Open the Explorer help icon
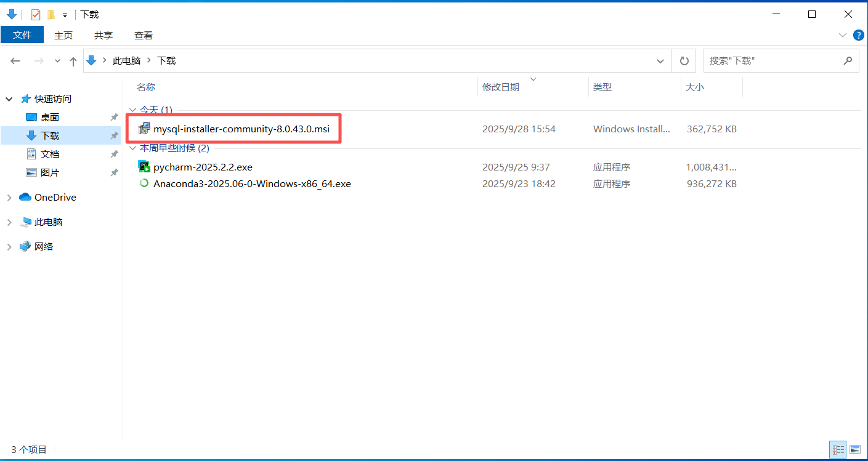The width and height of the screenshot is (868, 461). pos(858,36)
